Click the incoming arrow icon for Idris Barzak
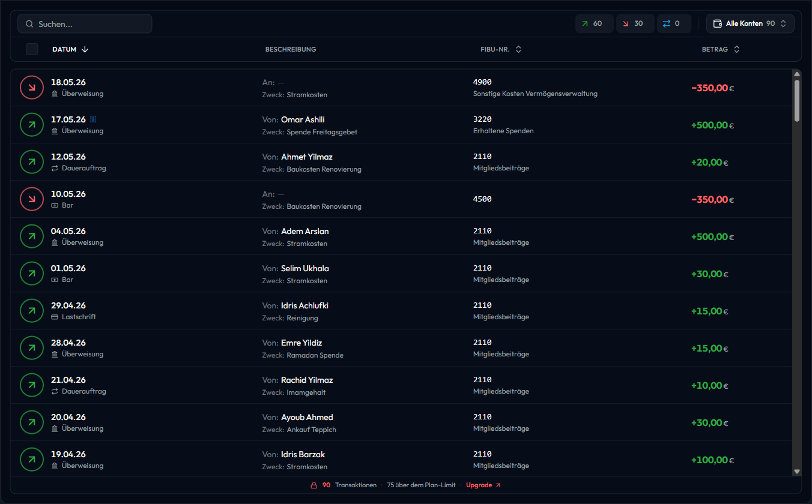This screenshot has height=504, width=812. tap(32, 460)
